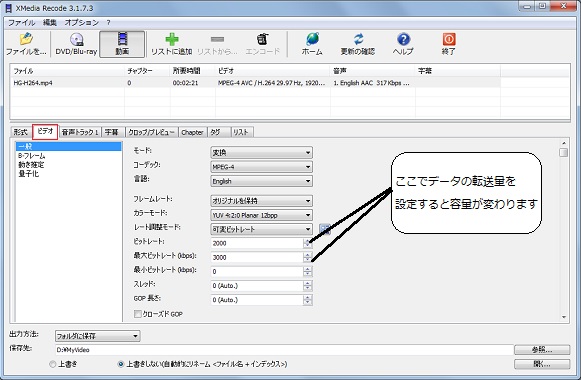Click the 保存先 D:\MyVideo path field
The width and height of the screenshot is (581, 380).
click(284, 350)
